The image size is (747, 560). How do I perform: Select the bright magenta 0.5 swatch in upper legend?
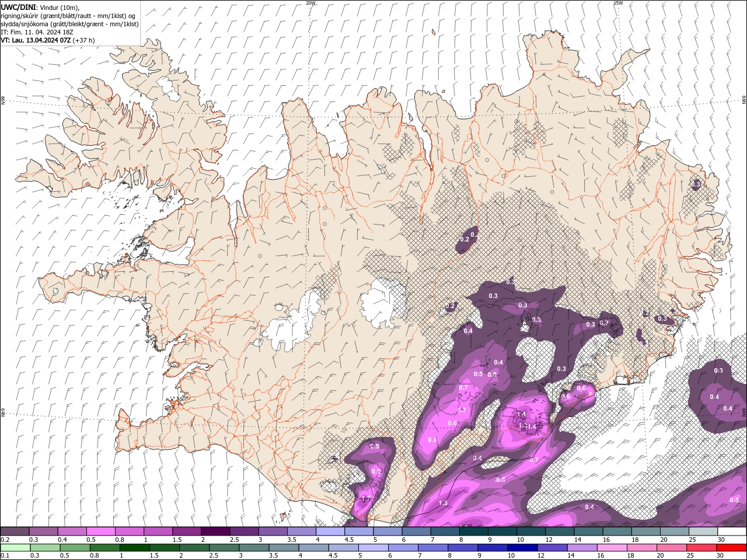tap(100, 531)
